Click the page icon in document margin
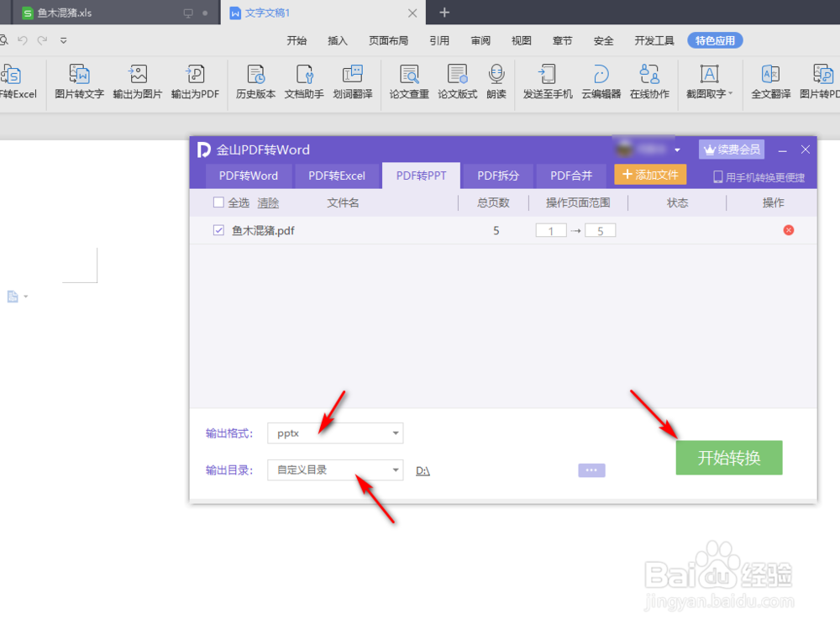This screenshot has height=630, width=840. (13, 297)
